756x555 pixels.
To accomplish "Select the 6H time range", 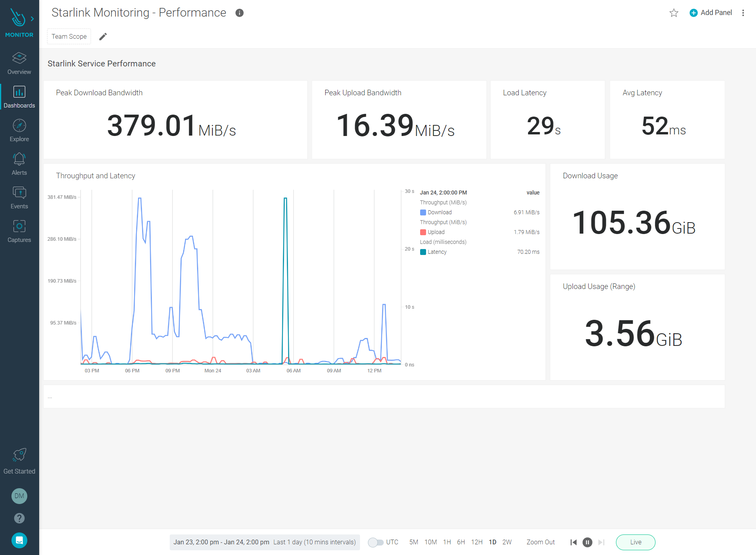I will tap(461, 542).
